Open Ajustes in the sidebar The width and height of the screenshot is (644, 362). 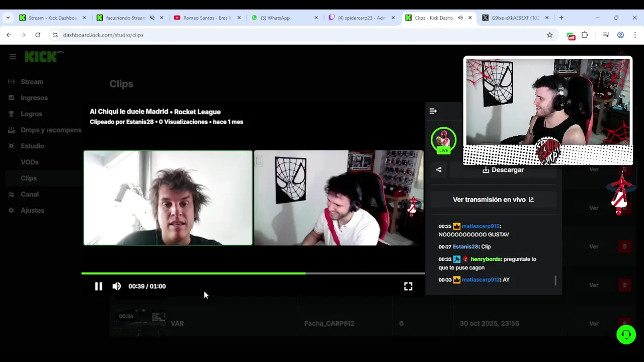point(32,210)
